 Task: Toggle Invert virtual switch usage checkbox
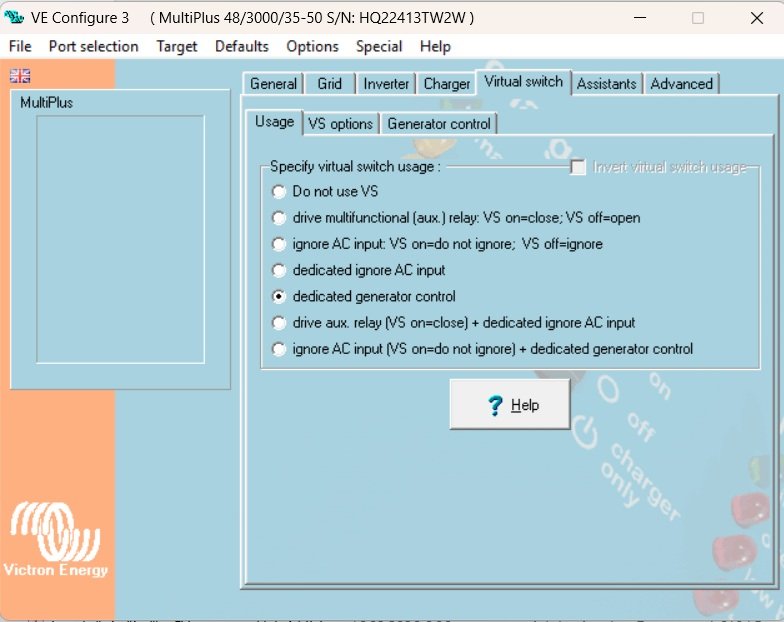point(578,166)
